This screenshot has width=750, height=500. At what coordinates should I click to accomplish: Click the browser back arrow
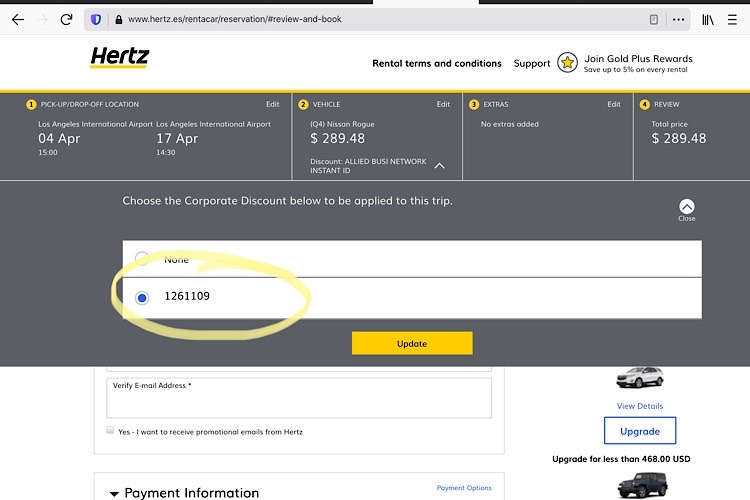[x=18, y=19]
